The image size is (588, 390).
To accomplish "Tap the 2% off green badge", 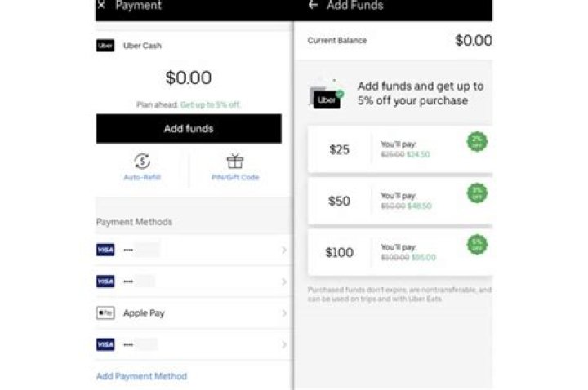I will (477, 142).
